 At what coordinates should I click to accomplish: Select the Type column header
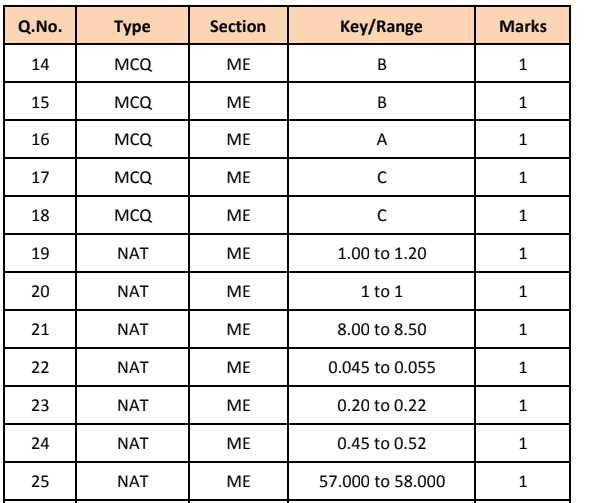click(x=132, y=26)
